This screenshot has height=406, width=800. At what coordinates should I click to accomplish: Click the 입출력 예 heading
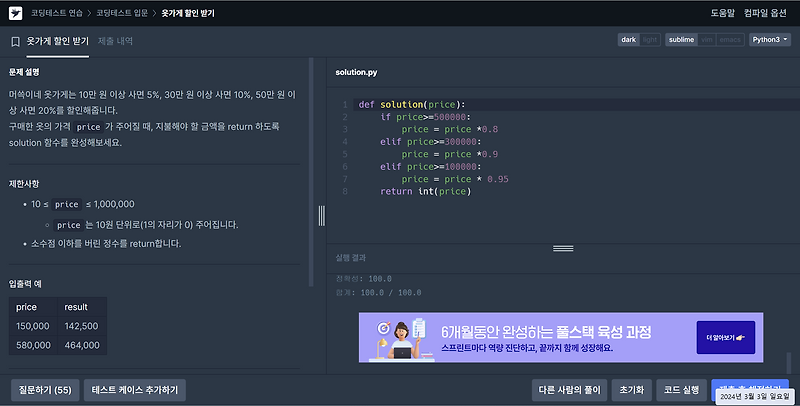[x=25, y=284]
